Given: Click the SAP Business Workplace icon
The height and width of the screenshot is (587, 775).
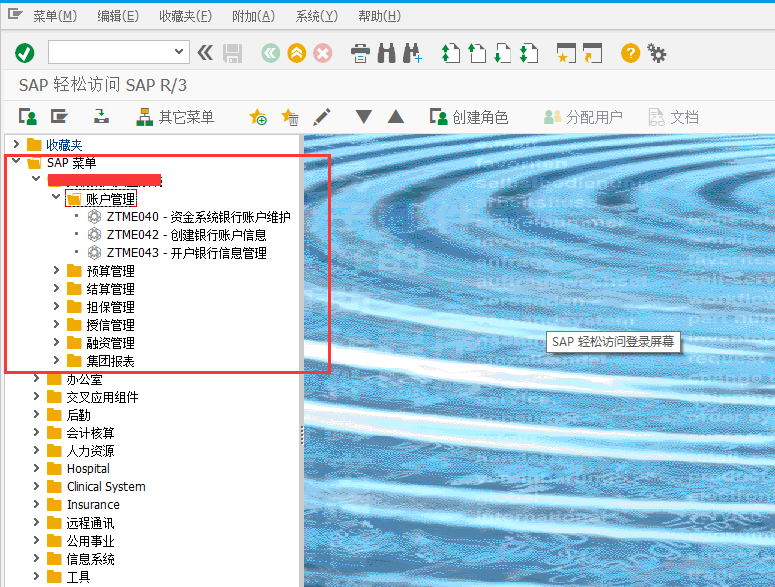Looking at the screenshot, I should 101,117.
